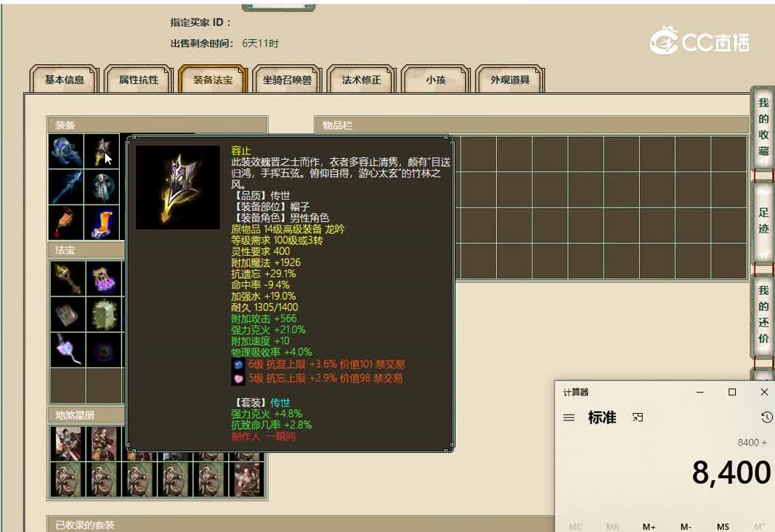This screenshot has height=532, width=775.
Task: Select the grey scroll in 法宝
Action: click(x=68, y=314)
